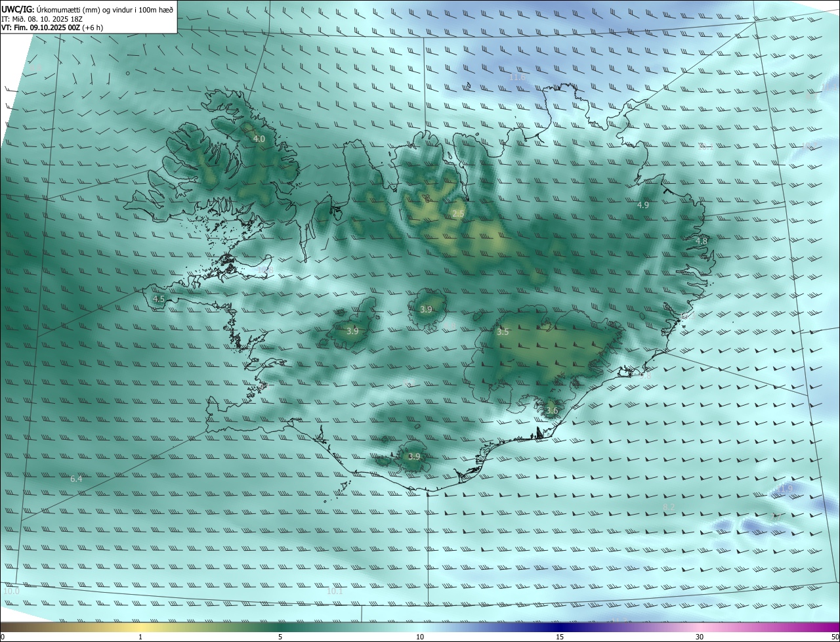Viewport: 840px width, 642px height.
Task: Click the 2.5 value label on the map
Action: (x=458, y=214)
